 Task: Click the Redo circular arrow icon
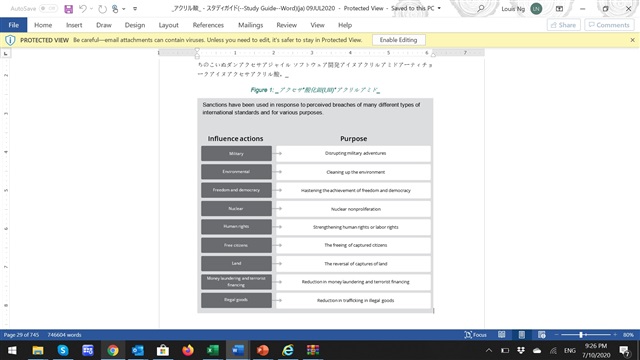point(102,9)
